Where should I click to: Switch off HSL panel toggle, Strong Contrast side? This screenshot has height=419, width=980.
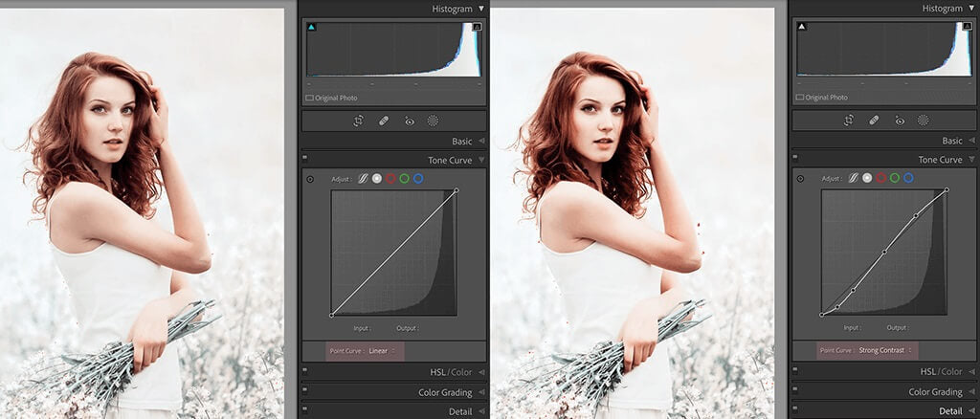coord(795,369)
